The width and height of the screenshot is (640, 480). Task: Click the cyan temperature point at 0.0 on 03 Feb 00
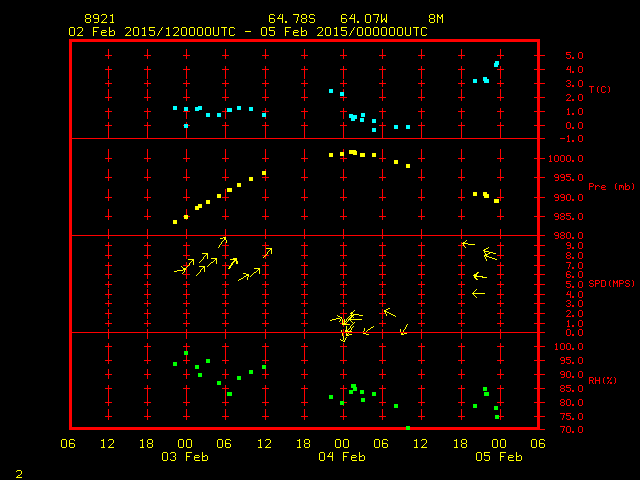[186, 126]
